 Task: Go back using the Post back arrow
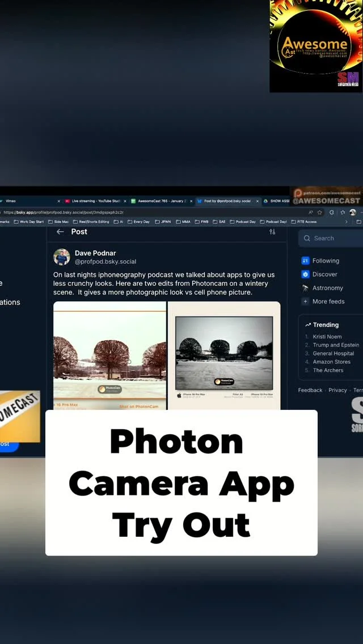60,232
